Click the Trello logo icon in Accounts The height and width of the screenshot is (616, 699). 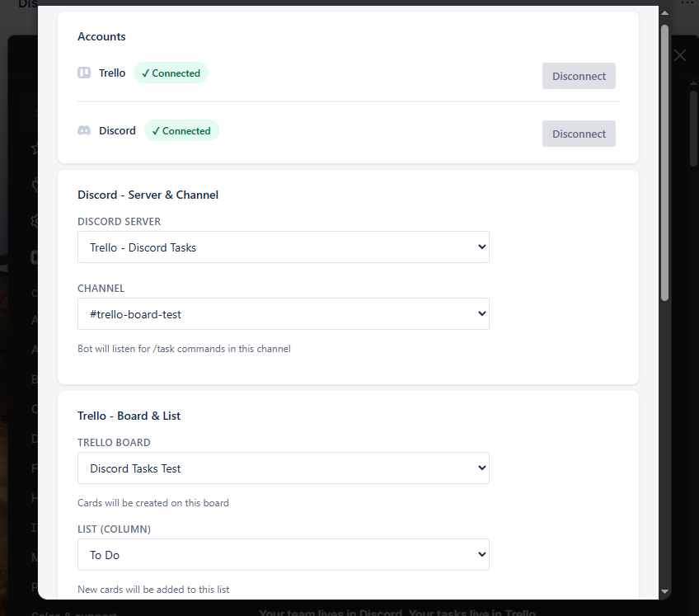point(84,73)
